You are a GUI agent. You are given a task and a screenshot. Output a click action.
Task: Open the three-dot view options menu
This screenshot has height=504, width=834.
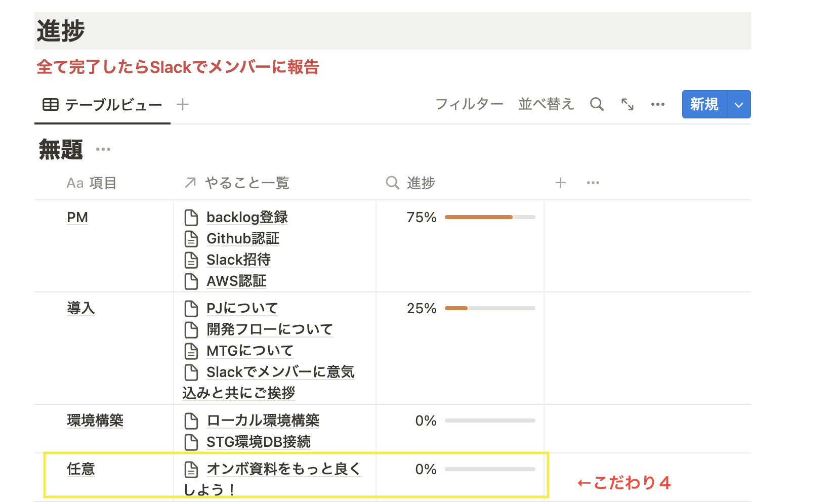click(x=658, y=104)
